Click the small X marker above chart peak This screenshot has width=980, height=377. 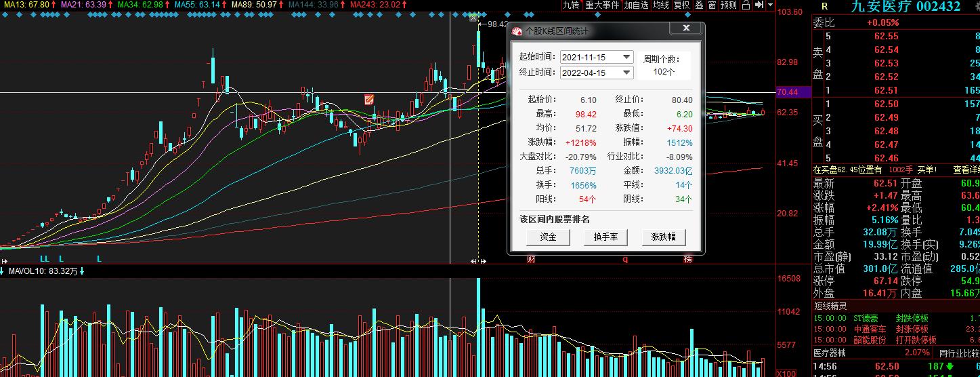click(x=474, y=17)
